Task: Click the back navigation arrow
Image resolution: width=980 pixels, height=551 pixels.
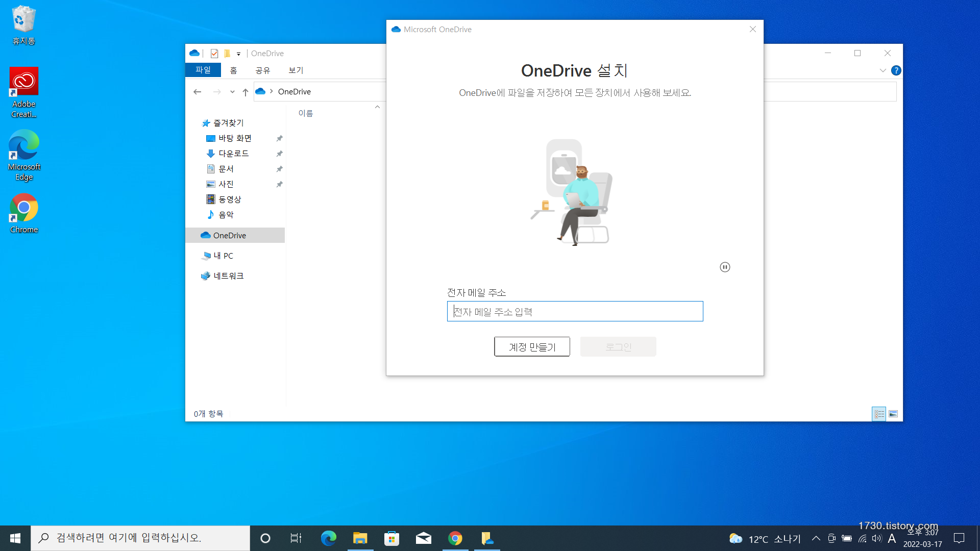Action: (198, 92)
